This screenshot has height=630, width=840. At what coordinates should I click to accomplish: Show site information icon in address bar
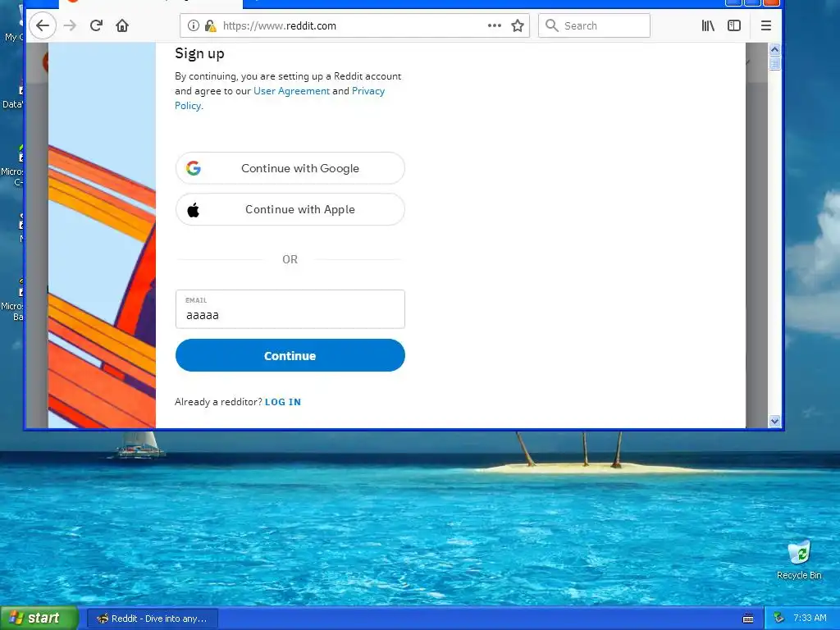pos(194,25)
